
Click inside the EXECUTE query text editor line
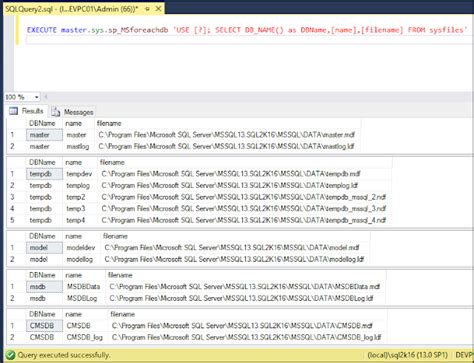pyautogui.click(x=247, y=30)
